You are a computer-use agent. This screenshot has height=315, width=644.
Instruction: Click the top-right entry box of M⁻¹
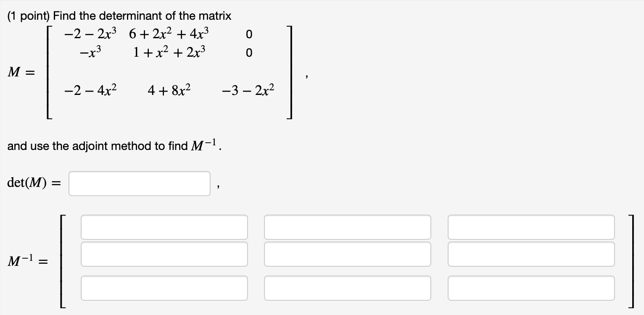[531, 227]
